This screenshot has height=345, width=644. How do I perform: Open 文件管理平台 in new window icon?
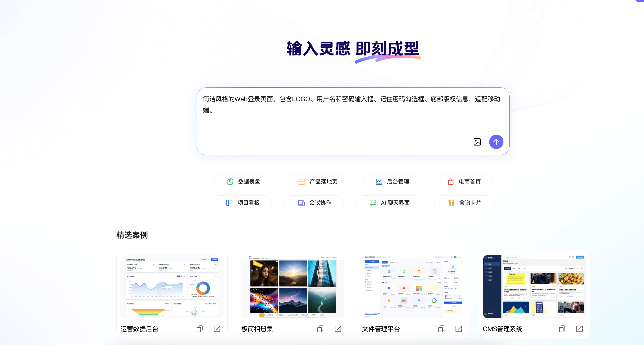click(459, 329)
